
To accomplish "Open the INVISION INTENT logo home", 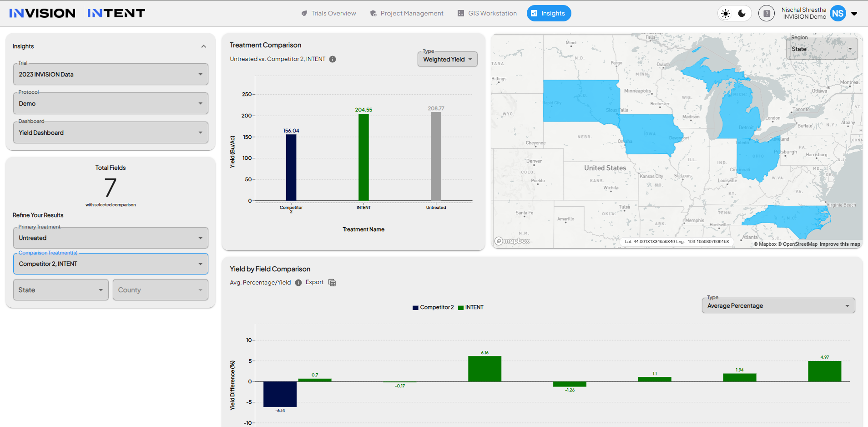I will [x=77, y=13].
